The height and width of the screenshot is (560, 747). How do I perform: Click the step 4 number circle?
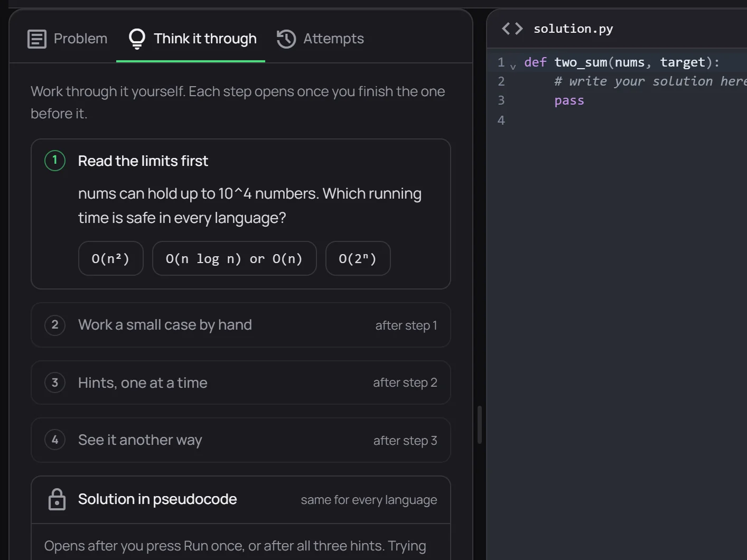[55, 440]
